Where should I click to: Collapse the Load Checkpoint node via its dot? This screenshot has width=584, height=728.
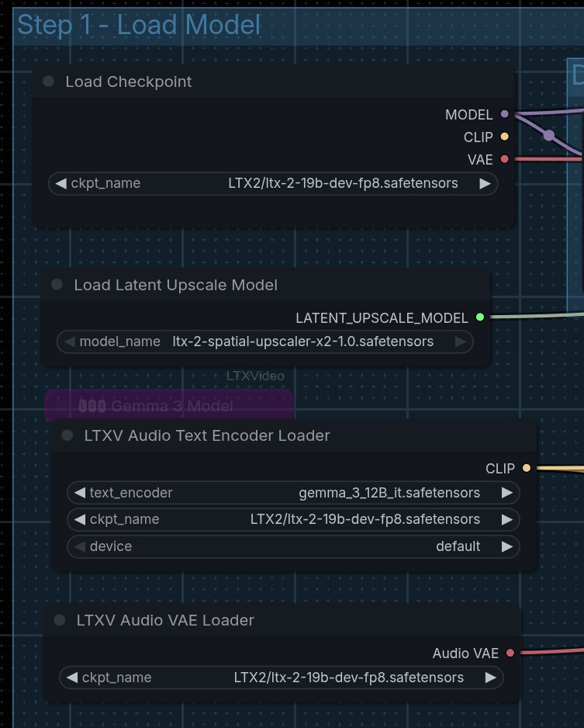tap(48, 81)
